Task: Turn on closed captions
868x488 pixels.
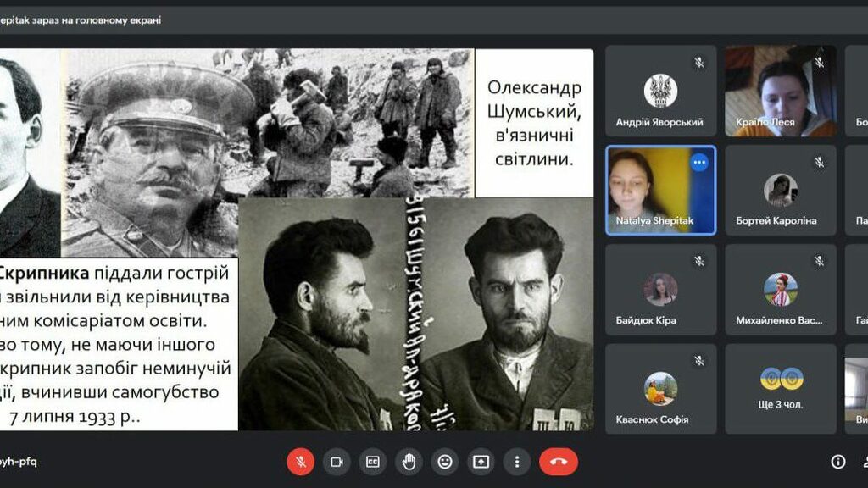Action: coord(372,462)
